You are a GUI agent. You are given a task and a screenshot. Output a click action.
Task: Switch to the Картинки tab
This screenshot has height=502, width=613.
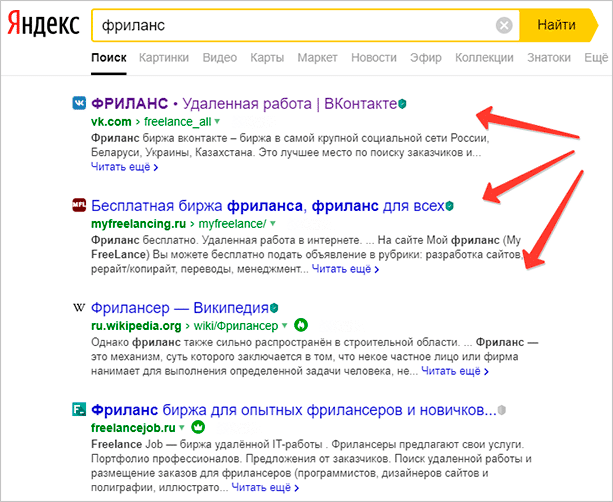click(164, 57)
